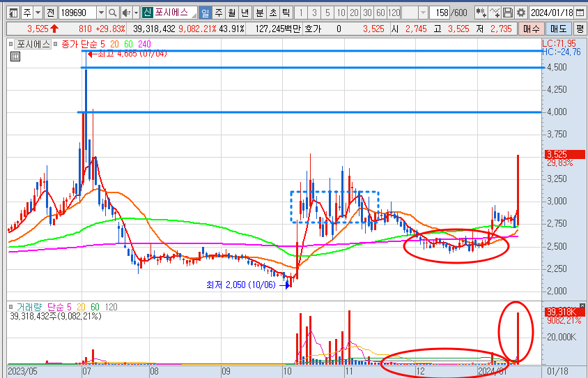Click the 최저 2,050 (10/06) label

[x=241, y=285]
